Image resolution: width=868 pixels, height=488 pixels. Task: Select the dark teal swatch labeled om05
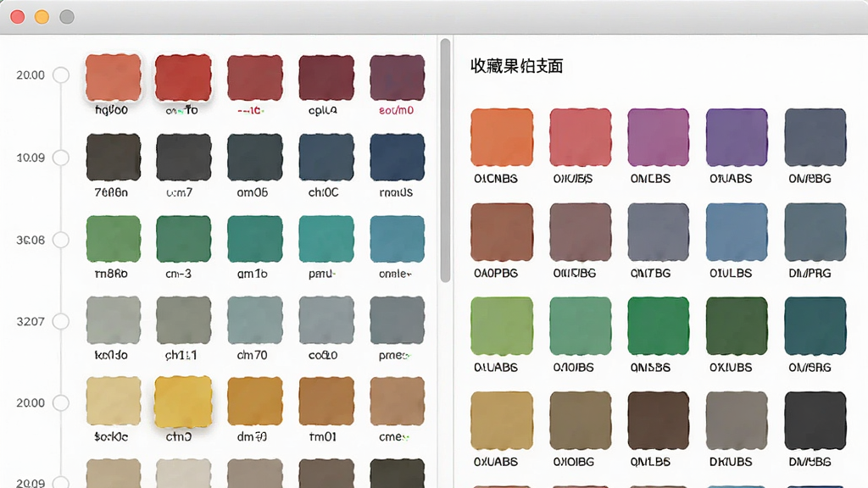[x=254, y=158]
